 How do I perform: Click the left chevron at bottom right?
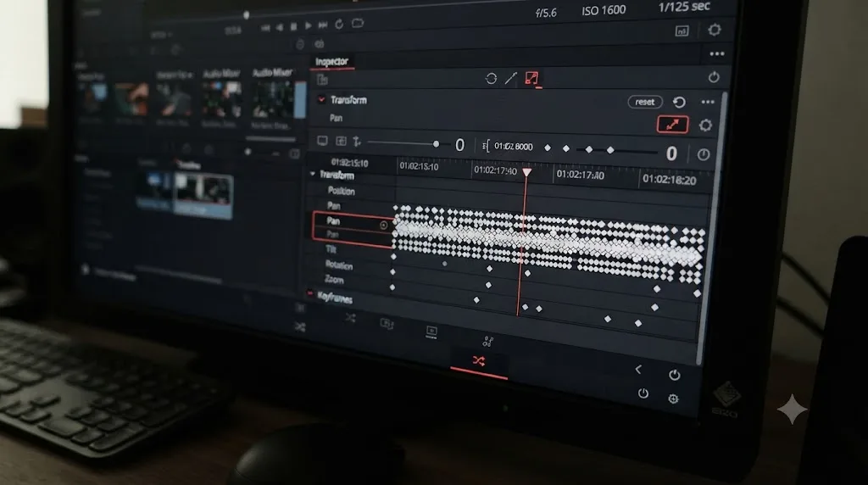click(638, 370)
